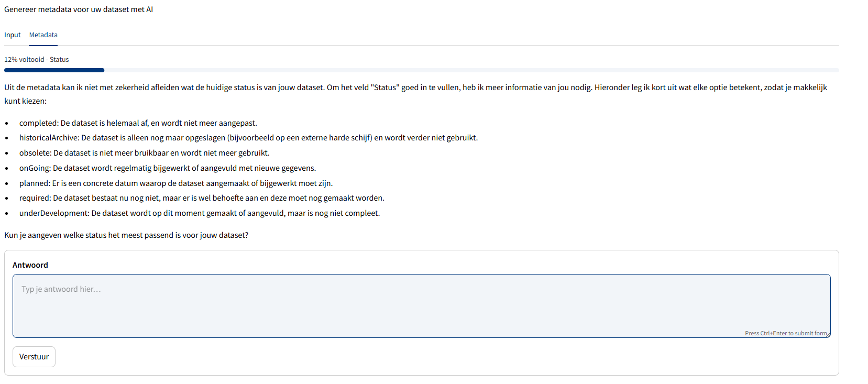868x384 pixels.
Task: Click the 'required' status option line
Action: [x=202, y=198]
